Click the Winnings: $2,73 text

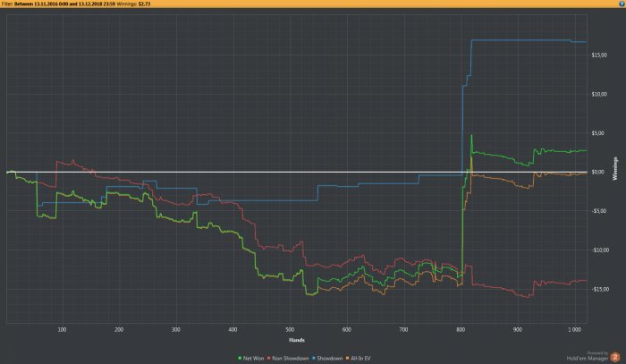pos(134,4)
